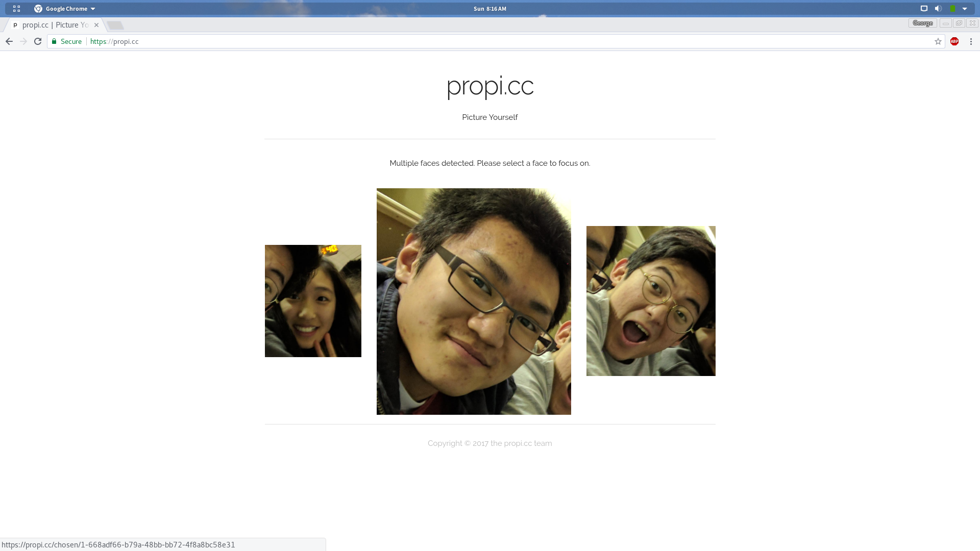Select the woman's face thumbnail
This screenshot has width=980, height=551.
click(x=313, y=301)
